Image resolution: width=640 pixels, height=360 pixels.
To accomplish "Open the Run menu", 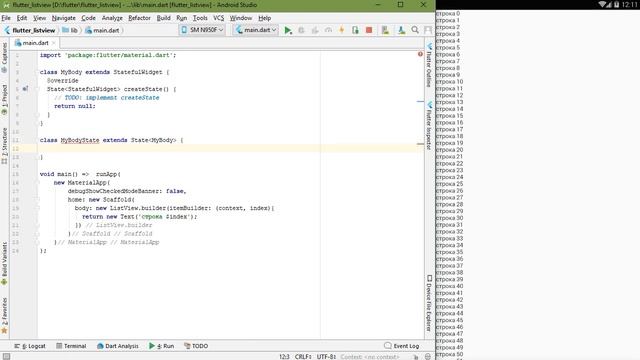I will pyautogui.click(x=181, y=18).
